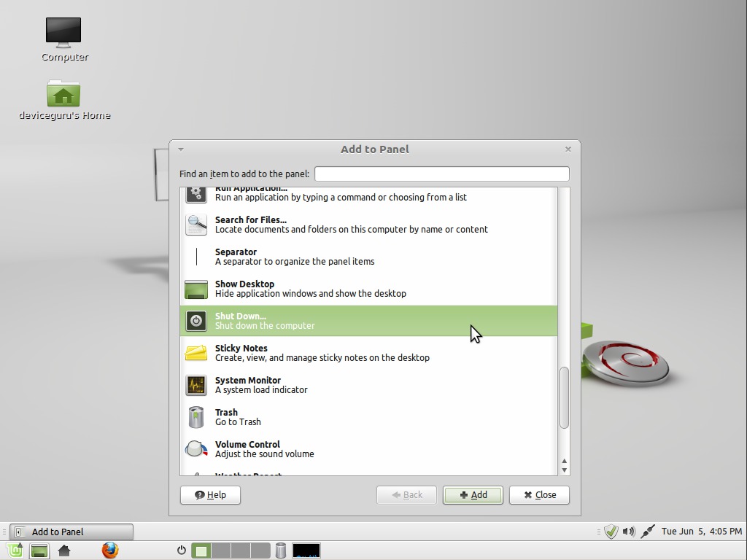Select the Trash can applet icon in list
Image resolution: width=747 pixels, height=560 pixels.
pos(196,417)
